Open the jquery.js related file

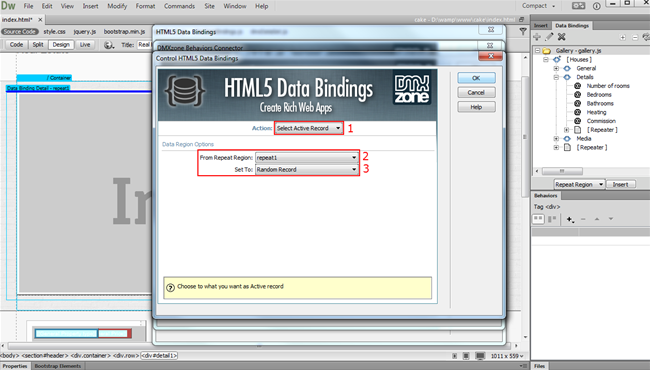tap(85, 31)
